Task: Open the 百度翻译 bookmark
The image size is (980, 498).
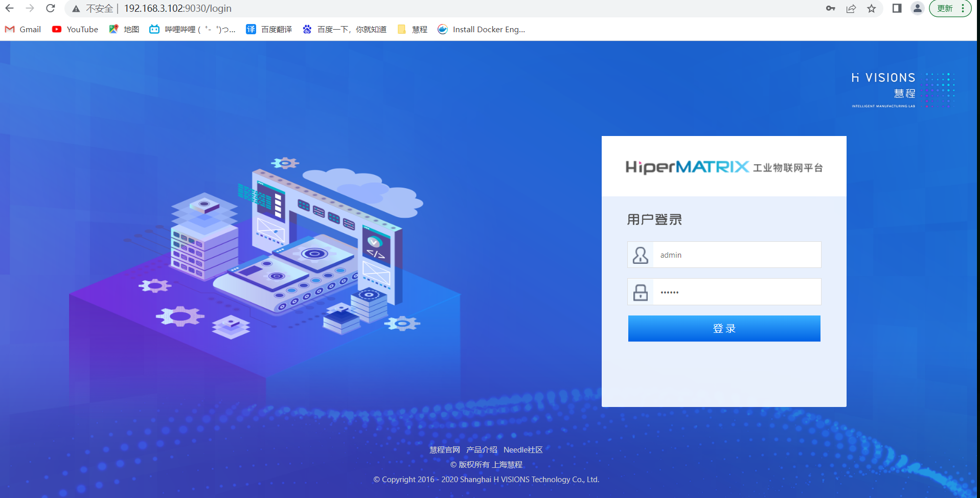Action: point(269,29)
